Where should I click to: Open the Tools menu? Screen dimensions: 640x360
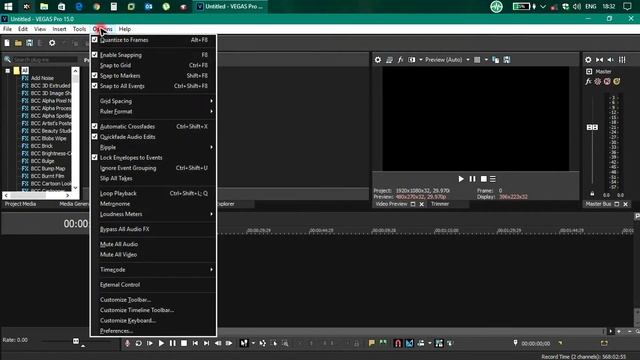pyautogui.click(x=79, y=29)
